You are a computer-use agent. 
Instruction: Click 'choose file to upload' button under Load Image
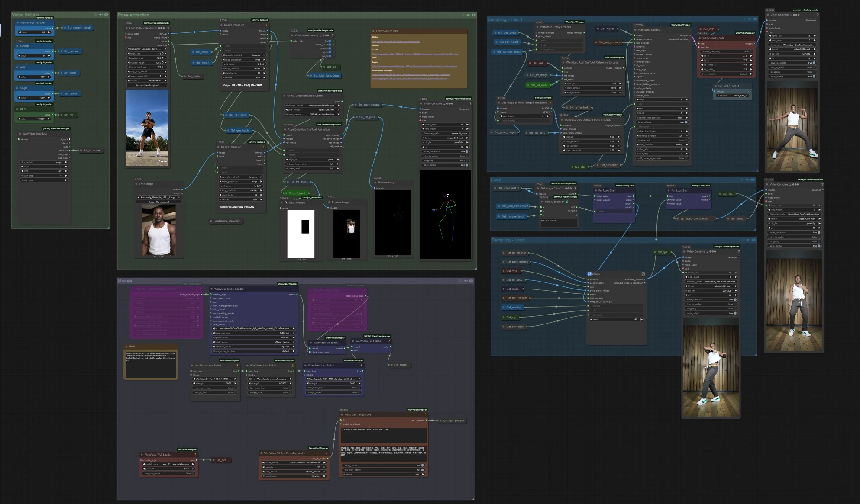coord(158,202)
